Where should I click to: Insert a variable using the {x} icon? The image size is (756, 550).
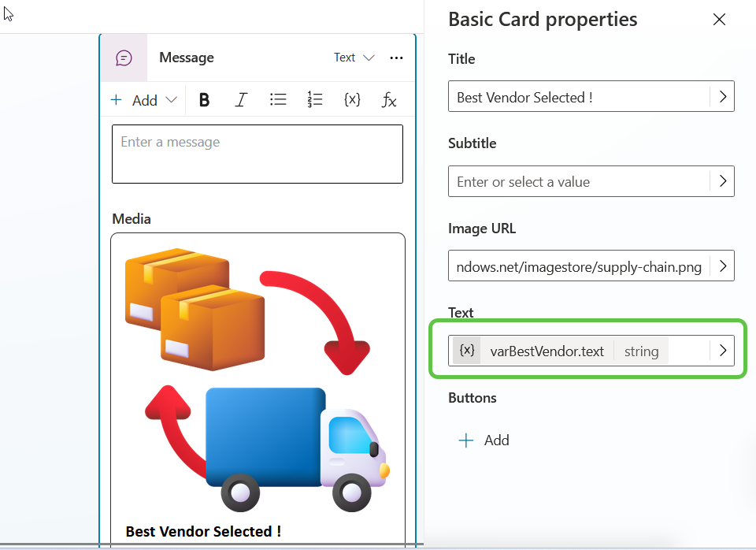click(x=352, y=100)
